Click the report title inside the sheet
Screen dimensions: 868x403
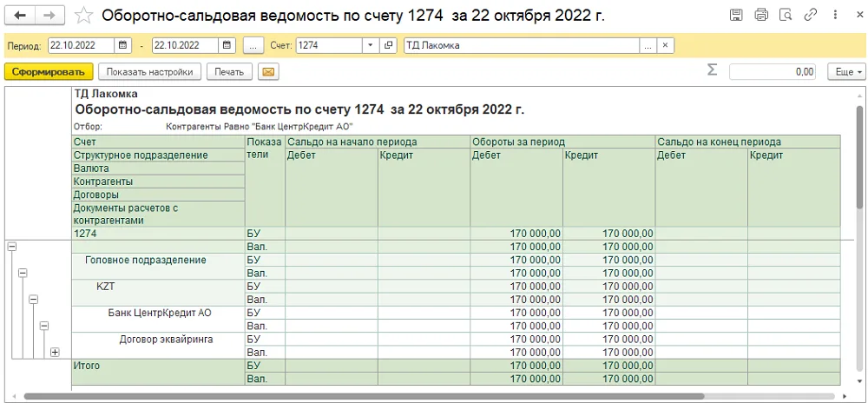pos(299,109)
